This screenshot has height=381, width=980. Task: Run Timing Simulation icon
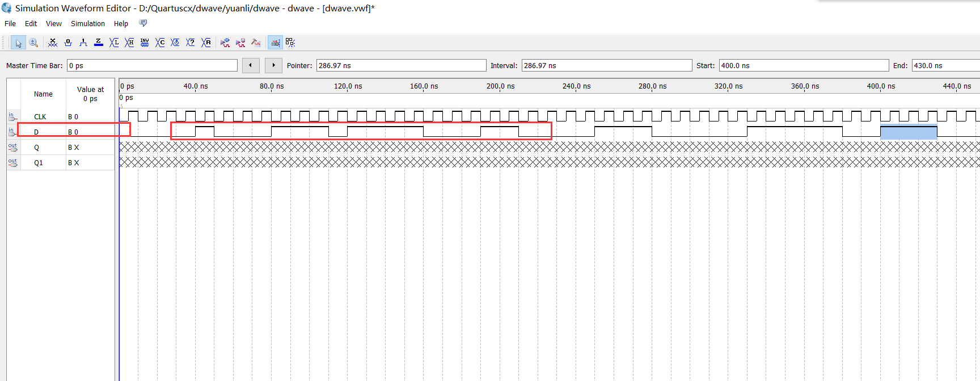(x=240, y=43)
